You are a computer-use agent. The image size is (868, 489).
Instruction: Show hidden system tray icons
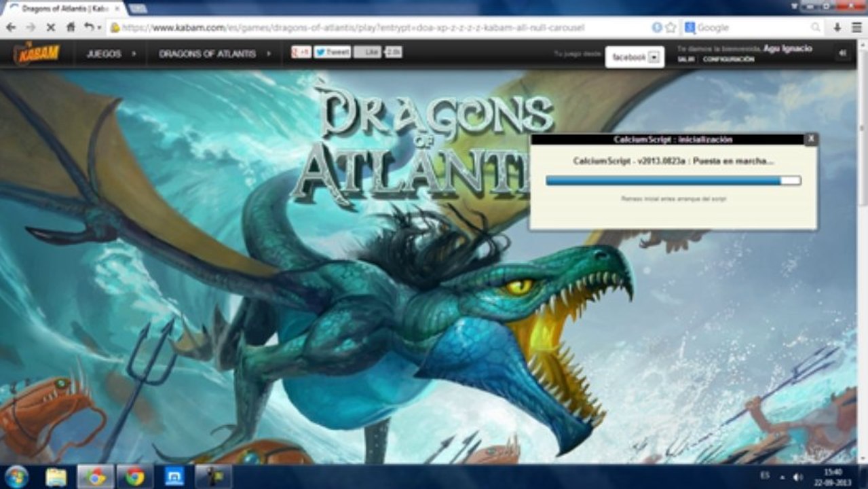click(781, 477)
